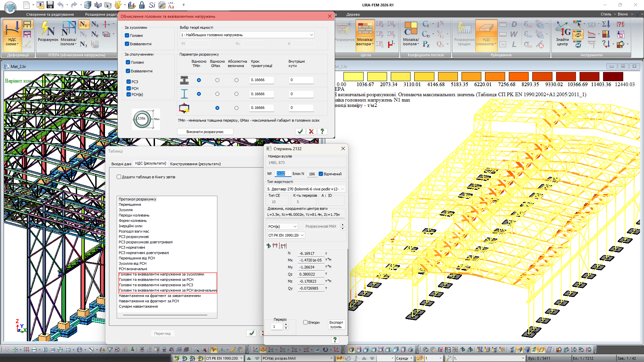
Task: Open the Вихідні дані tab
Action: 121,164
